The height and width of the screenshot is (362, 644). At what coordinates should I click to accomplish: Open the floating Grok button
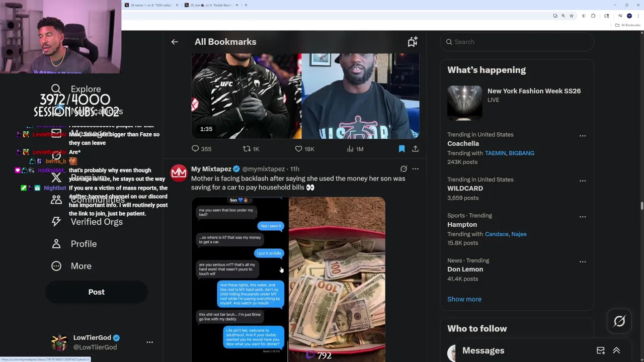pos(619,321)
